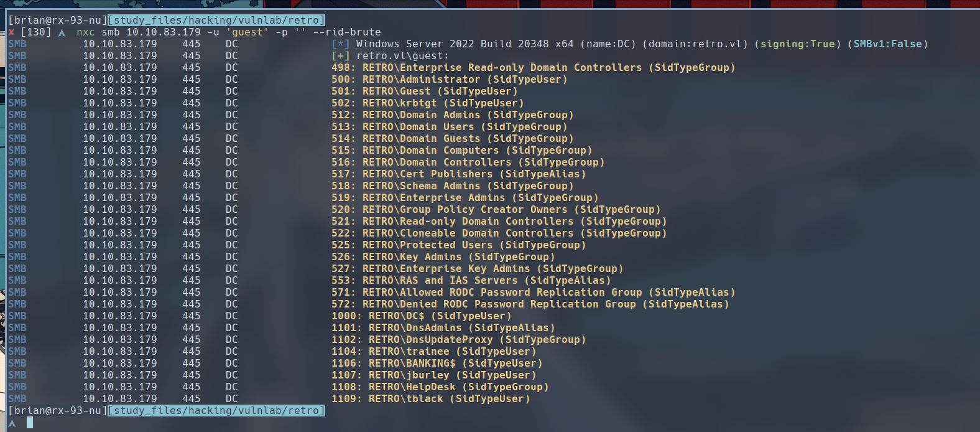Click the terminal cursor on bottom prompt
Screen dimensions: 980x432
[x=30, y=423]
